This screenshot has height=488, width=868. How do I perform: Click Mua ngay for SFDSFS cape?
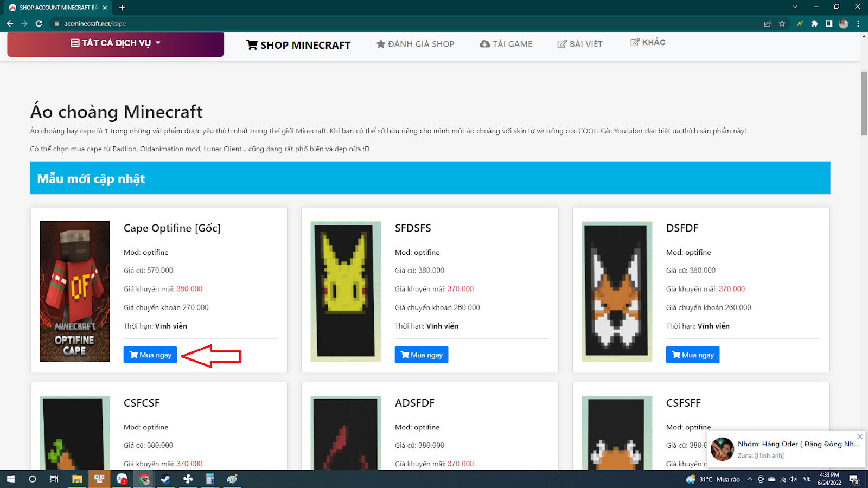[422, 355]
